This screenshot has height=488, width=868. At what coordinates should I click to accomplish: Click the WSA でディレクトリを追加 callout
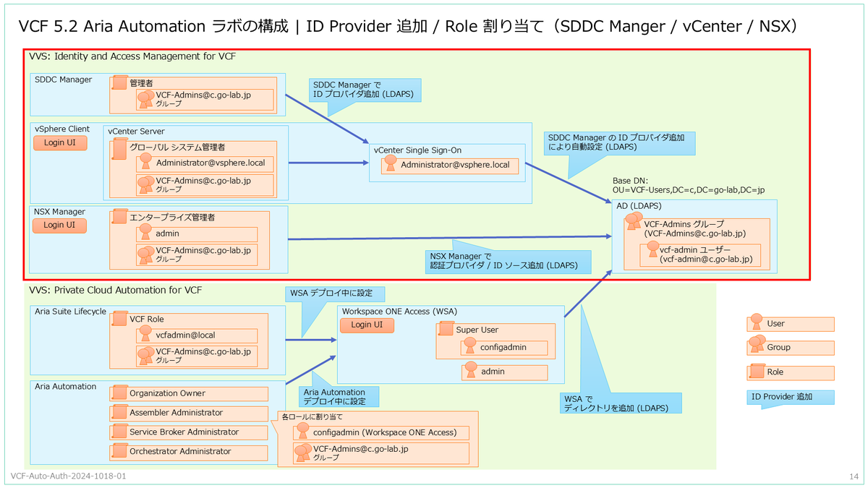(620, 403)
